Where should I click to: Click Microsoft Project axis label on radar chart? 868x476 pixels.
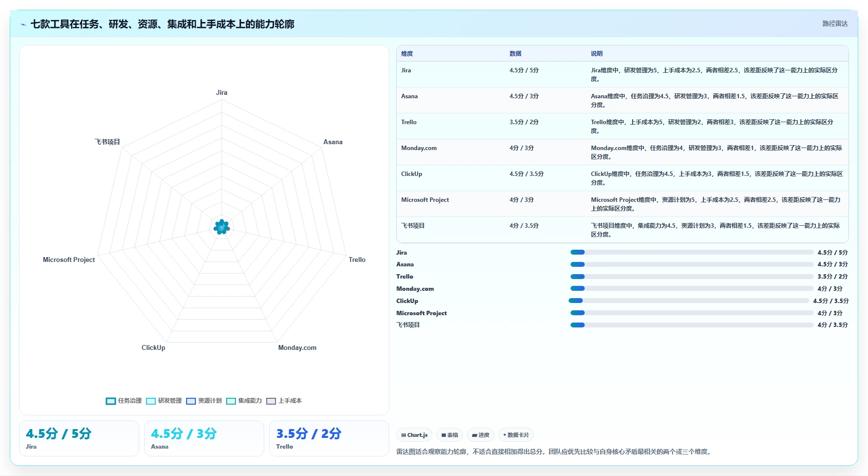pos(69,260)
